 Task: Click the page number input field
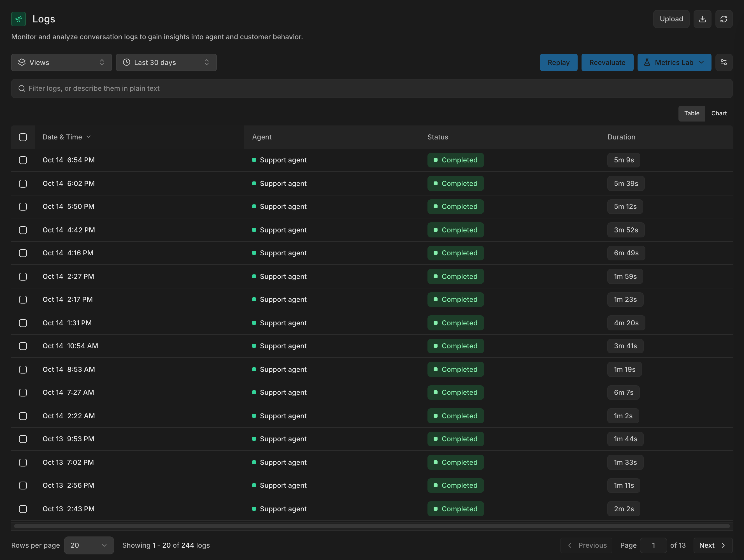653,545
